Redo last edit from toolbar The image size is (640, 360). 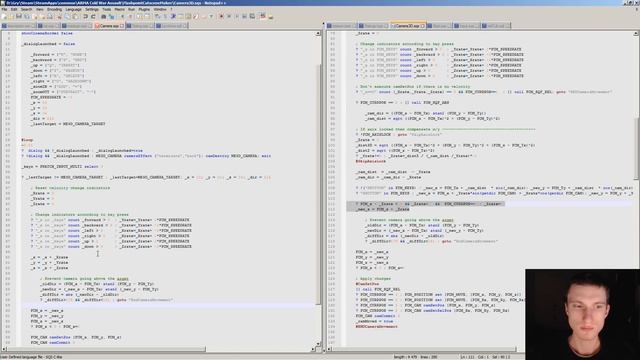[93, 16]
